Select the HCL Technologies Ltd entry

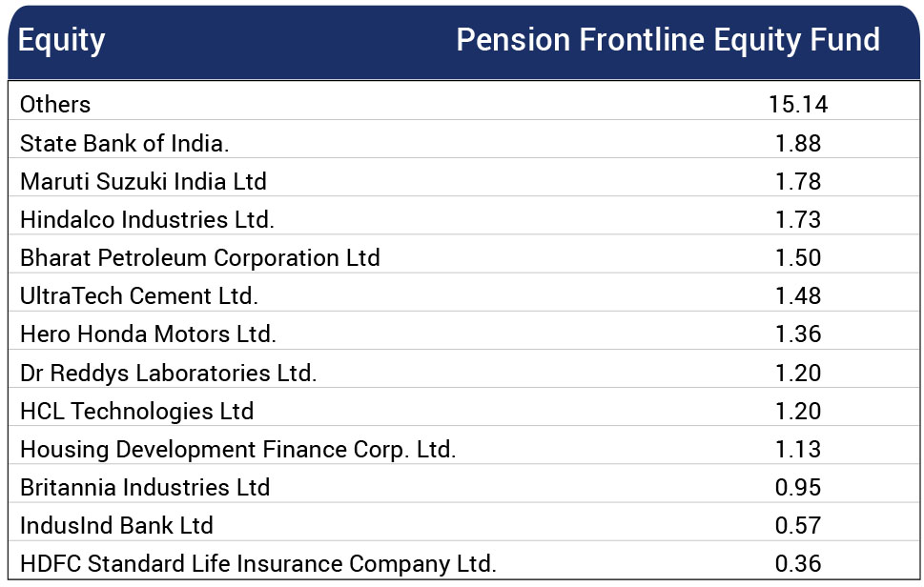(136, 411)
